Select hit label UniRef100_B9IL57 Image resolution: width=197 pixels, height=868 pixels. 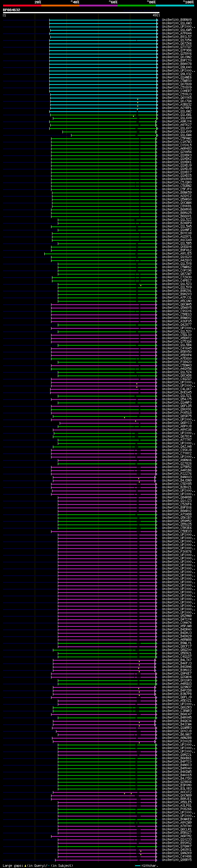177,37
